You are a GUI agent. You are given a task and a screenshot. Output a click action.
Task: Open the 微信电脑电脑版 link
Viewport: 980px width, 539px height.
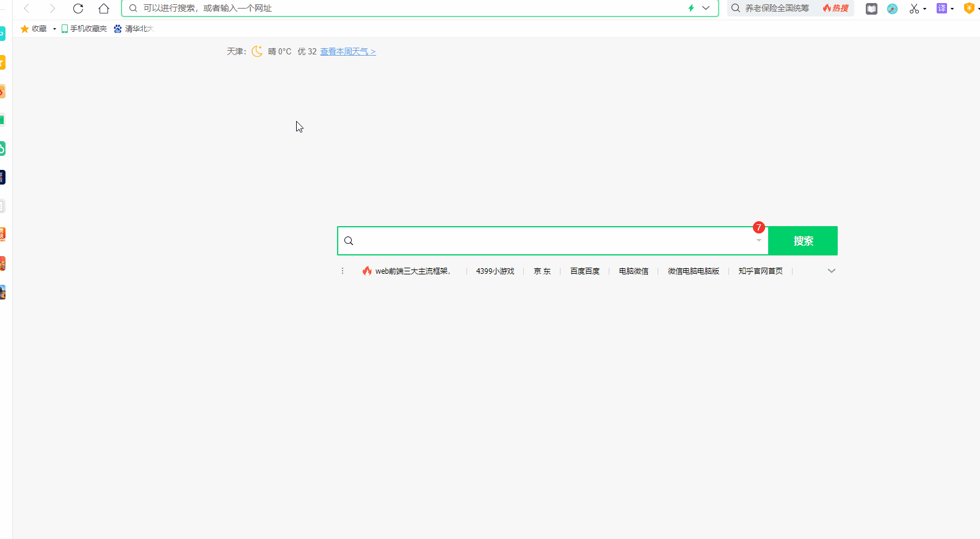pyautogui.click(x=694, y=271)
